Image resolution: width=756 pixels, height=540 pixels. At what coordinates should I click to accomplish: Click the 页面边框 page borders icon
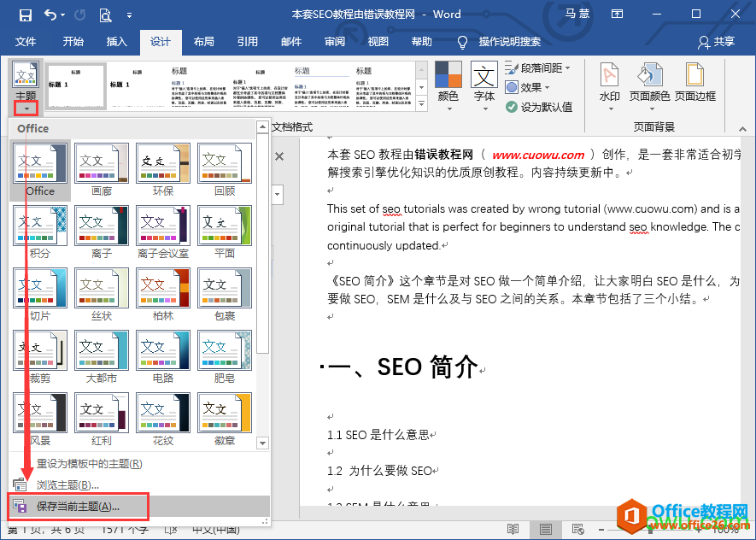694,81
